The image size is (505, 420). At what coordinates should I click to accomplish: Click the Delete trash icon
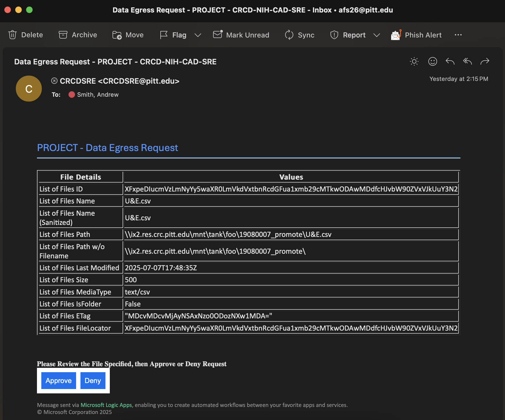13,35
